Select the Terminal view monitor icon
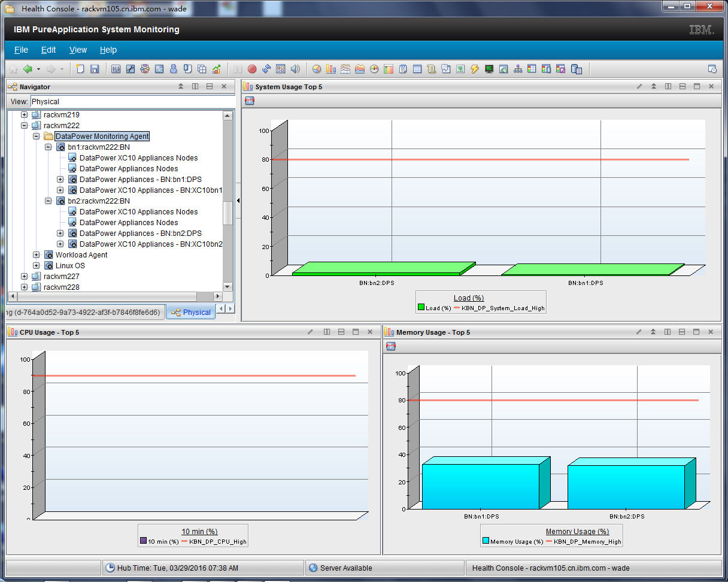728x582 pixels. [489, 69]
